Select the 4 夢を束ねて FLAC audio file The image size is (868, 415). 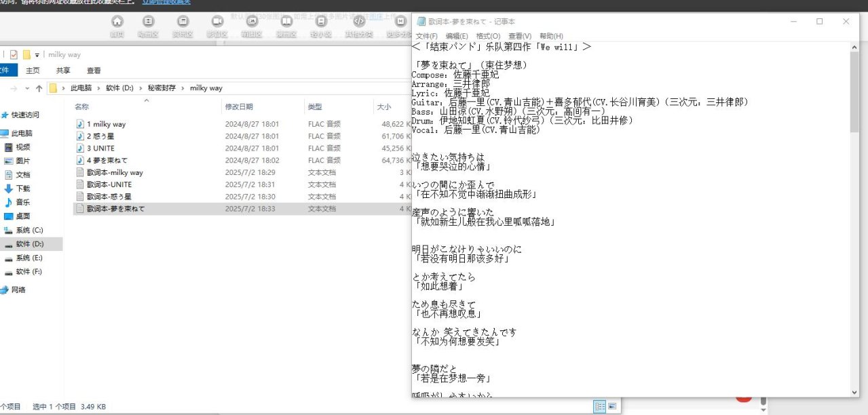[x=107, y=161]
